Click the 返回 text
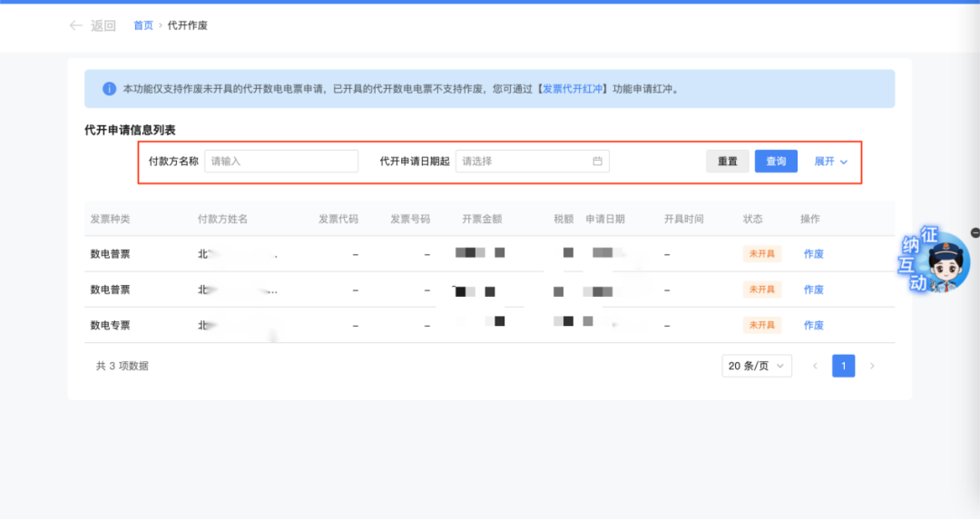Image resolution: width=980 pixels, height=521 pixels. [x=103, y=25]
